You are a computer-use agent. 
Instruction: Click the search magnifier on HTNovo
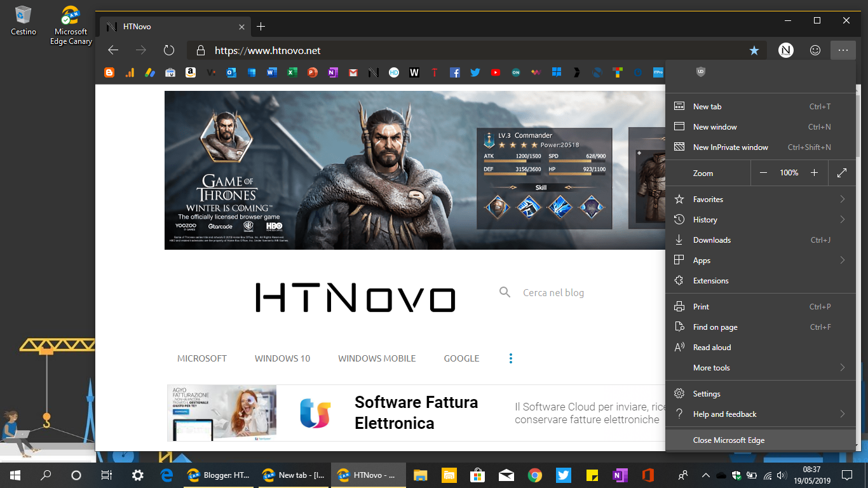pos(505,292)
